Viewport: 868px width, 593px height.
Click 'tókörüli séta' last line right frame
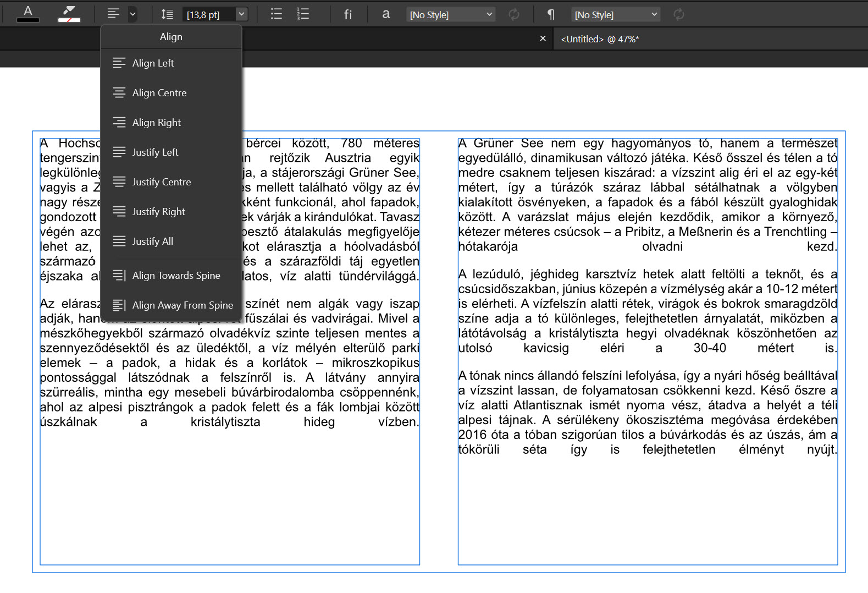coord(648,449)
